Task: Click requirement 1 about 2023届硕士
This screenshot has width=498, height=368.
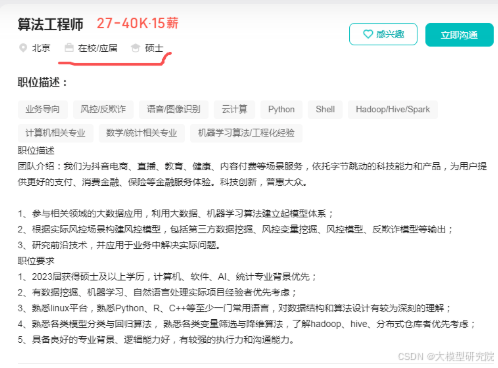Action: 167,277
